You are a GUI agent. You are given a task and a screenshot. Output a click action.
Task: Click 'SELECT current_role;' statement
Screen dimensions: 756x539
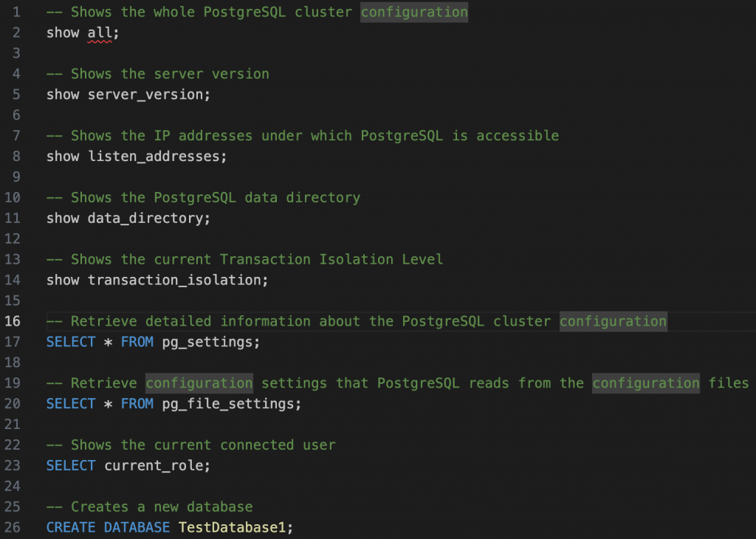point(128,465)
